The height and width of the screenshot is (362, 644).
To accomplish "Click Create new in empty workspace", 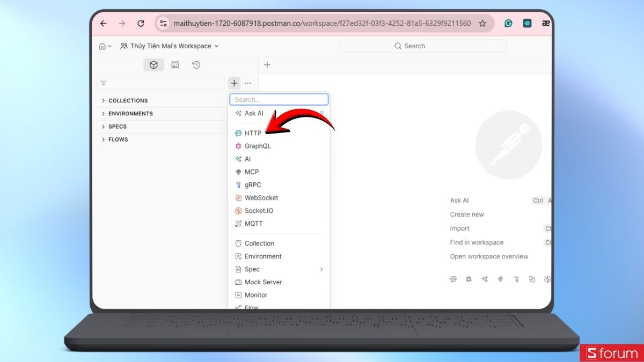I will click(467, 215).
